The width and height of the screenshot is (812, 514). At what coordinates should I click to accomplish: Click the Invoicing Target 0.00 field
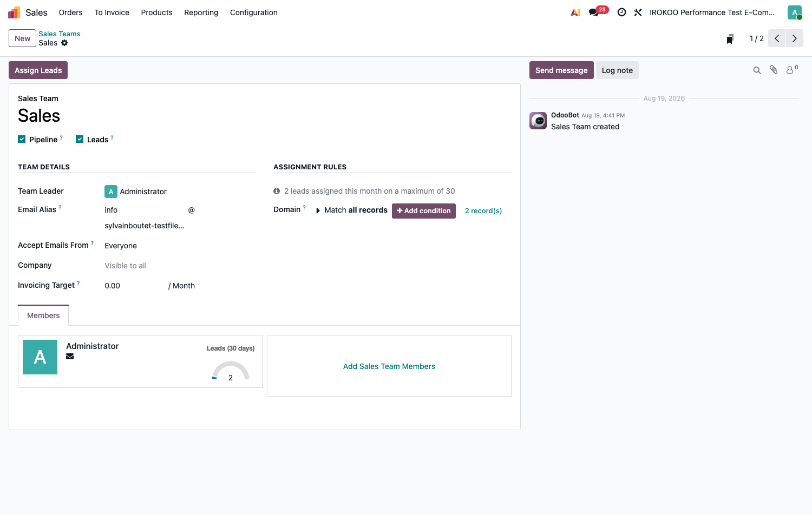point(135,286)
